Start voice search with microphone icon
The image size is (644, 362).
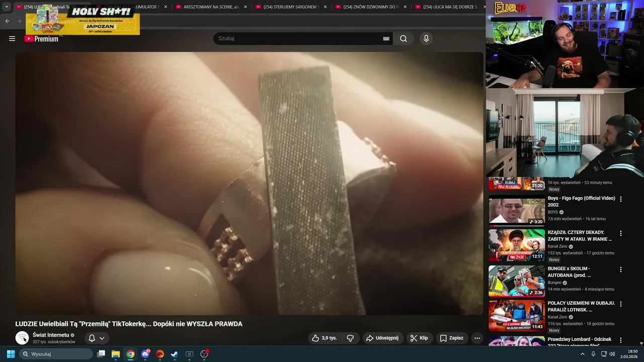coord(426,39)
